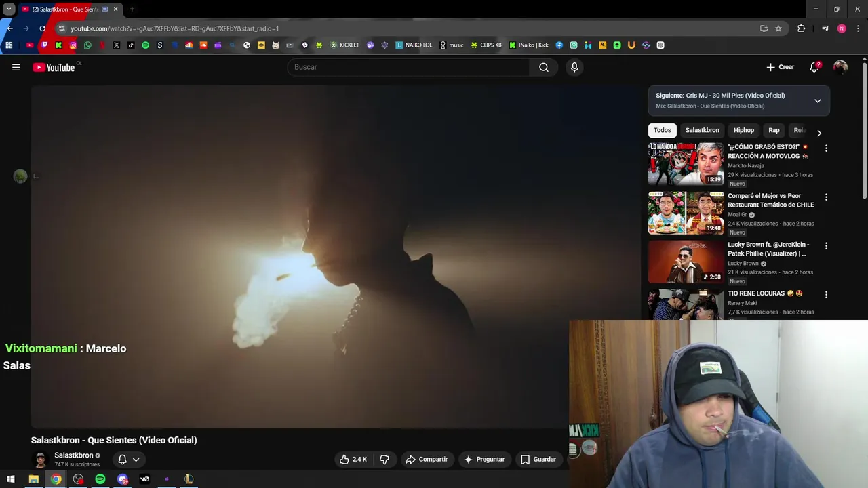
Task: Open the INaiko | Kick bookmark
Action: 529,45
